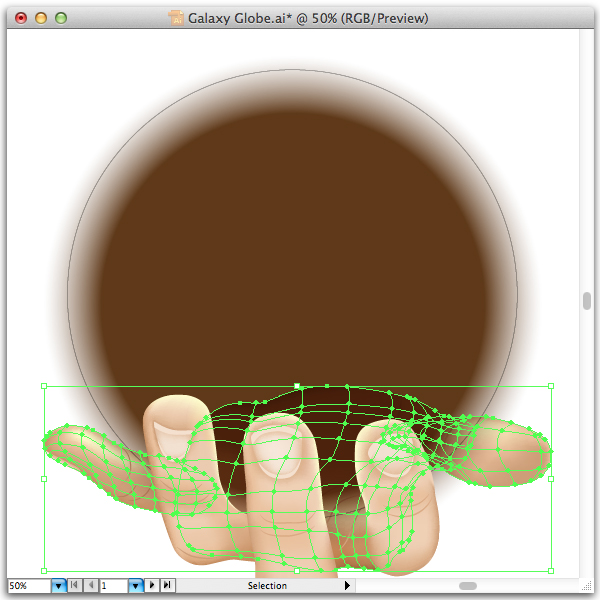600x600 pixels.
Task: Minimize the document window
Action: (x=41, y=18)
